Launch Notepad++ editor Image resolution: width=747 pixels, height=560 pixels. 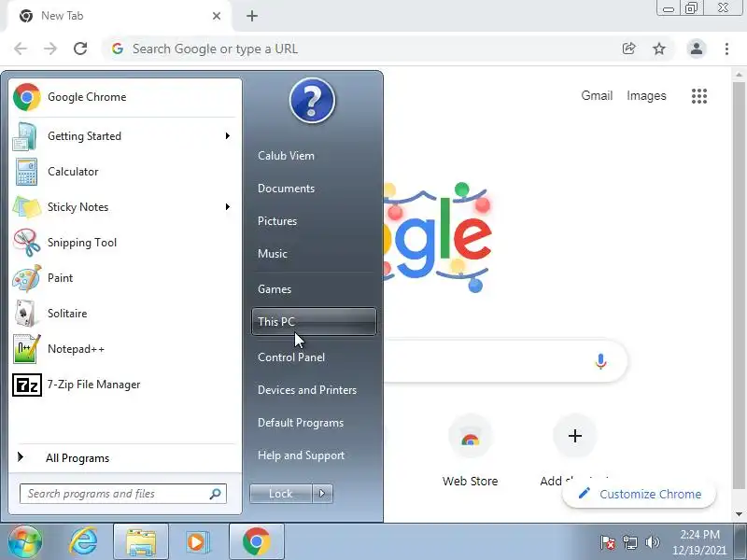coord(124,349)
